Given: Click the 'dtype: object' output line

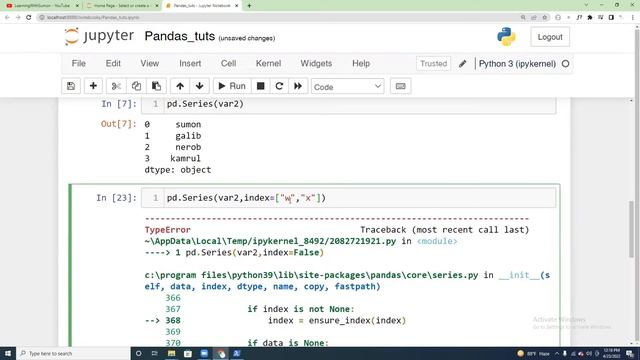Looking at the screenshot, I should click(x=178, y=170).
